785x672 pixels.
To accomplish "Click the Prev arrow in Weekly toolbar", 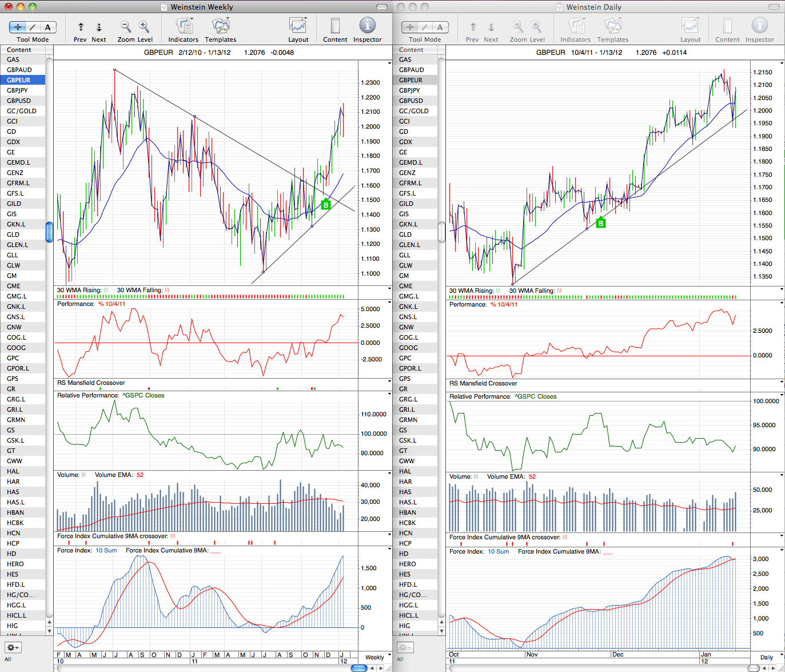I will pyautogui.click(x=81, y=27).
